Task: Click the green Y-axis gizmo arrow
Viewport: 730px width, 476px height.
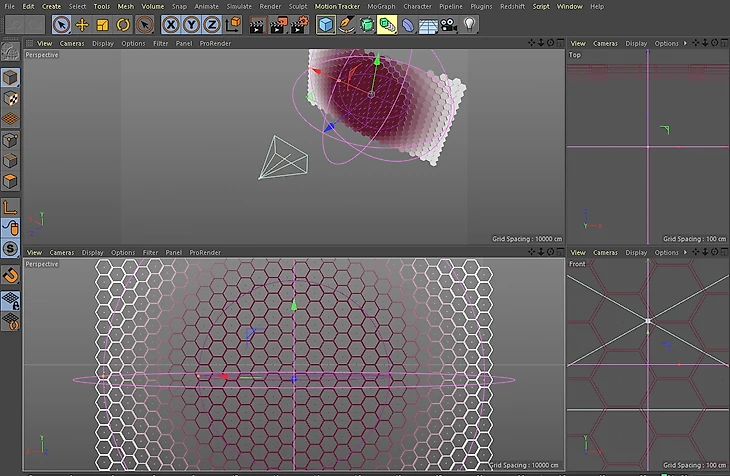Action: click(x=376, y=62)
